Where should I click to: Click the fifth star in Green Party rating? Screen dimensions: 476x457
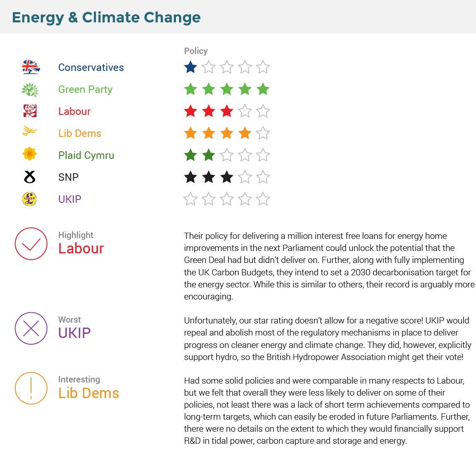pos(263,89)
